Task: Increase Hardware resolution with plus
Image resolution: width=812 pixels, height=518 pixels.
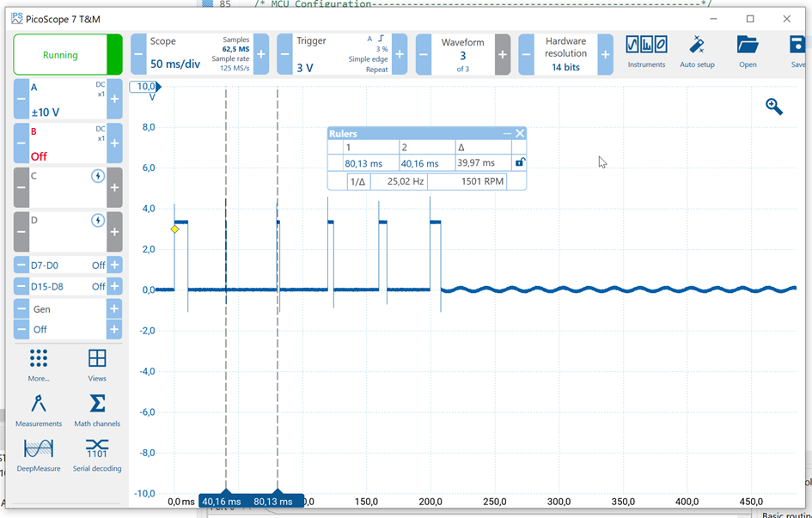Action: pos(606,54)
